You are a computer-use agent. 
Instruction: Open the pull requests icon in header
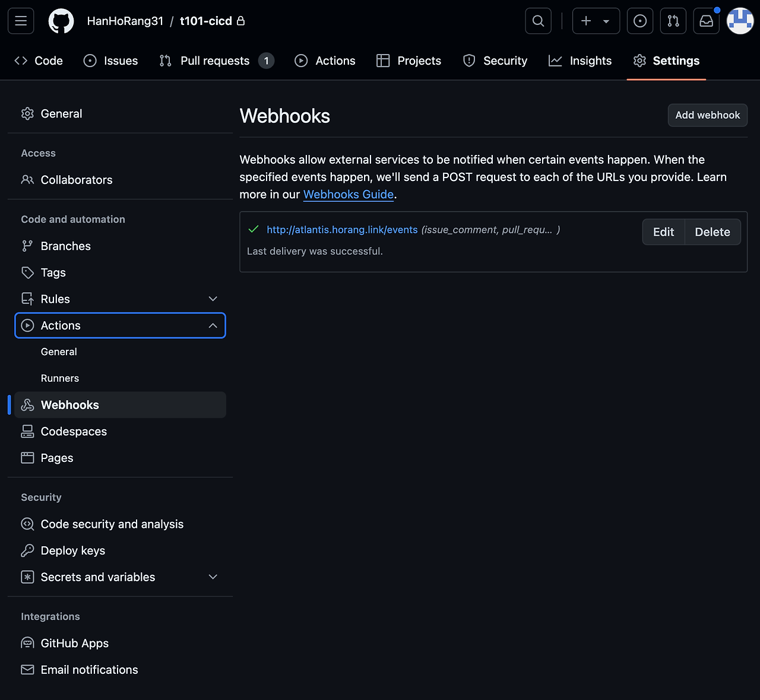(x=673, y=21)
